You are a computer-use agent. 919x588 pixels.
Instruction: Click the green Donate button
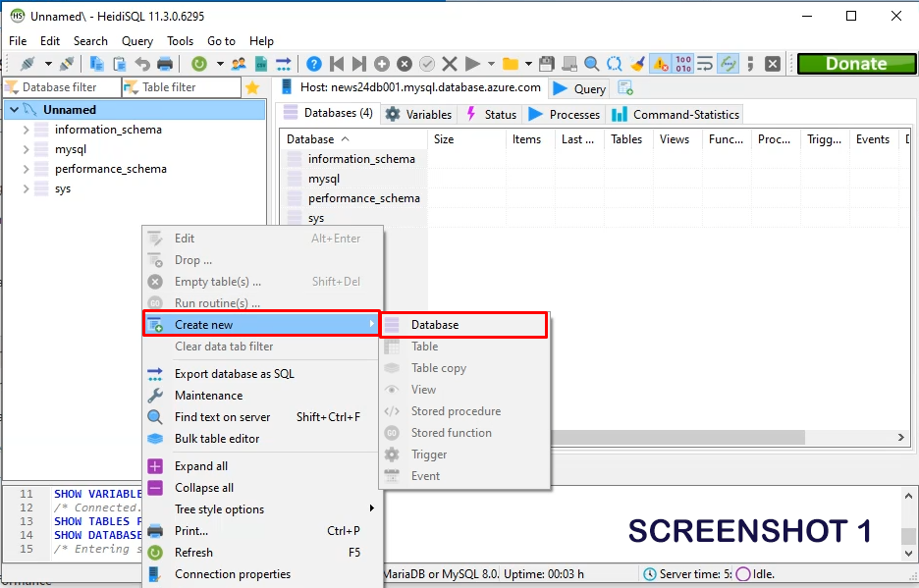[855, 64]
